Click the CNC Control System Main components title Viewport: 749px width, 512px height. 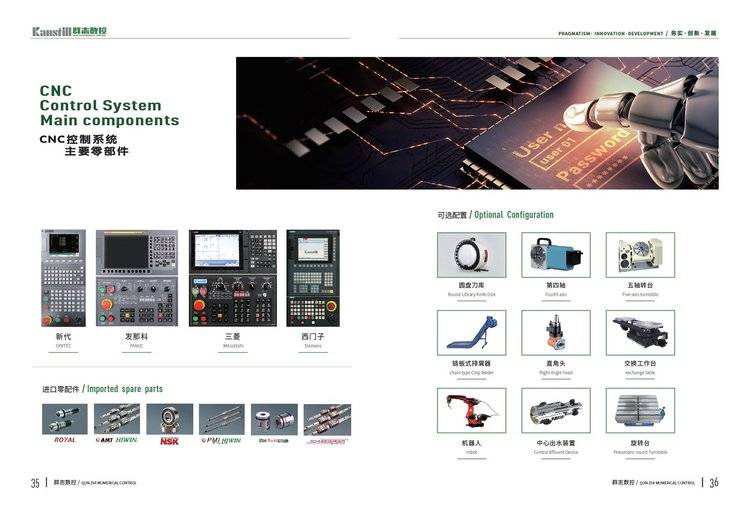pyautogui.click(x=109, y=105)
